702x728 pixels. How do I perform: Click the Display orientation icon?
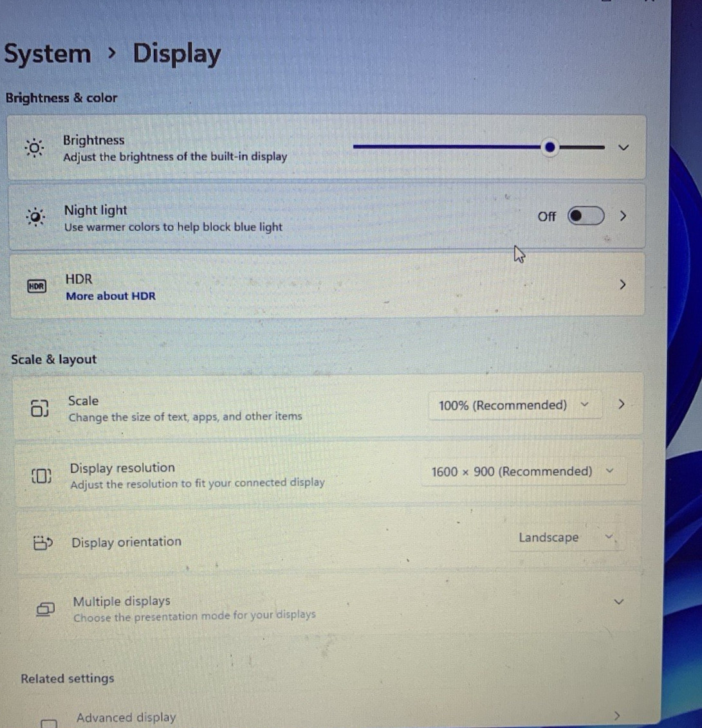coord(43,542)
